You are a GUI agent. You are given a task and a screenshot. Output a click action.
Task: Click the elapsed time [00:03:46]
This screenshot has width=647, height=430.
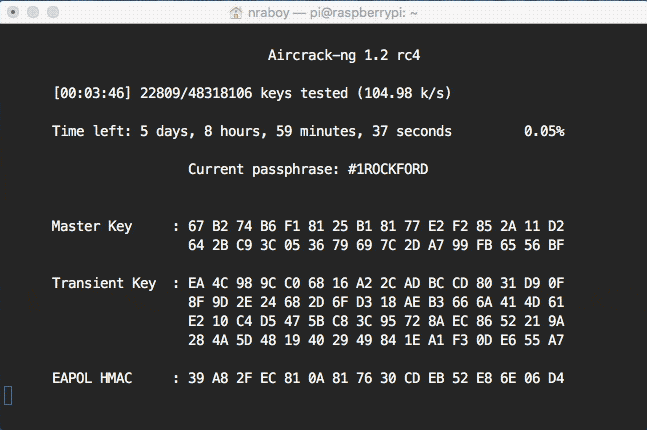pyautogui.click(x=92, y=93)
